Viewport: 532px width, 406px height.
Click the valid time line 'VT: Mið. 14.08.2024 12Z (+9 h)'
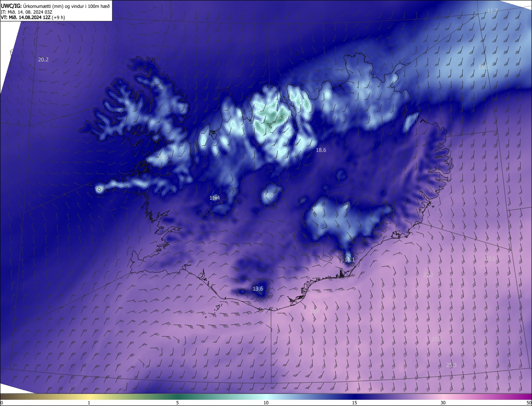tap(33, 17)
